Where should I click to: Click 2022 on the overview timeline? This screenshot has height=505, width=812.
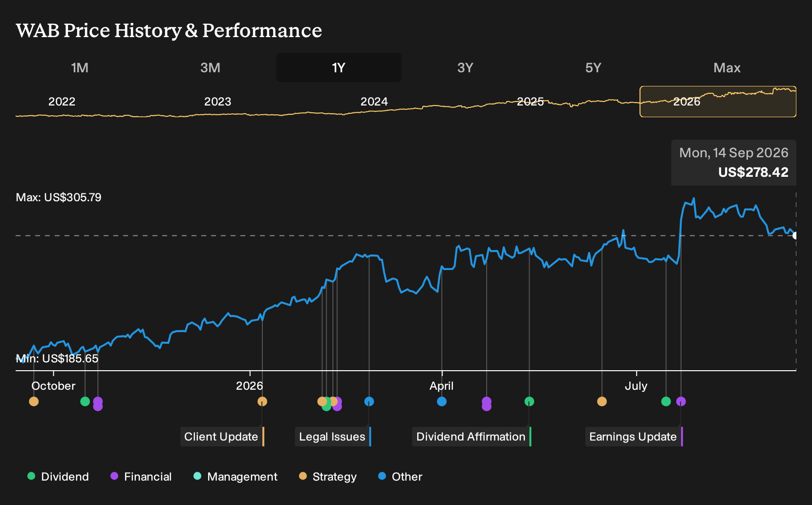[62, 102]
